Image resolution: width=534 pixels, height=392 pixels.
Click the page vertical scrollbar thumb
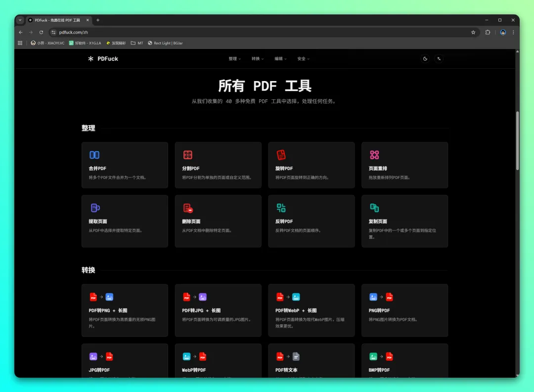point(517,140)
